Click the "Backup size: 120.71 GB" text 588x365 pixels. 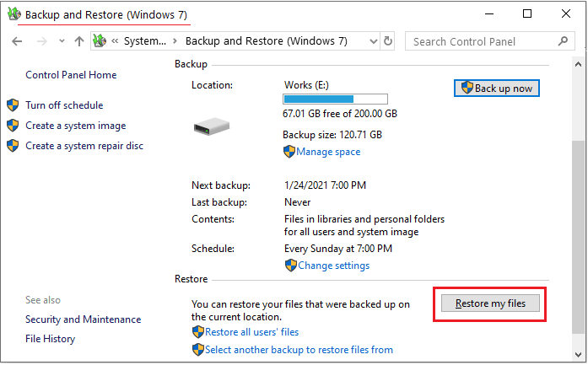pyautogui.click(x=332, y=135)
